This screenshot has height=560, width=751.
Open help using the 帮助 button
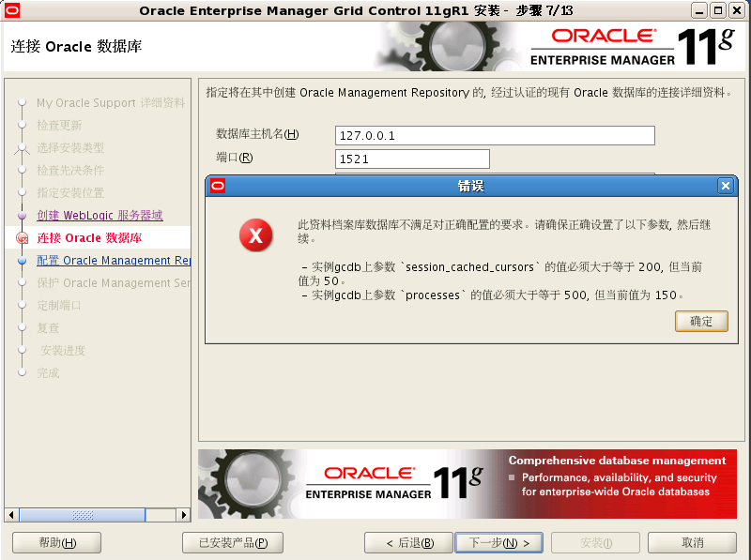56,542
